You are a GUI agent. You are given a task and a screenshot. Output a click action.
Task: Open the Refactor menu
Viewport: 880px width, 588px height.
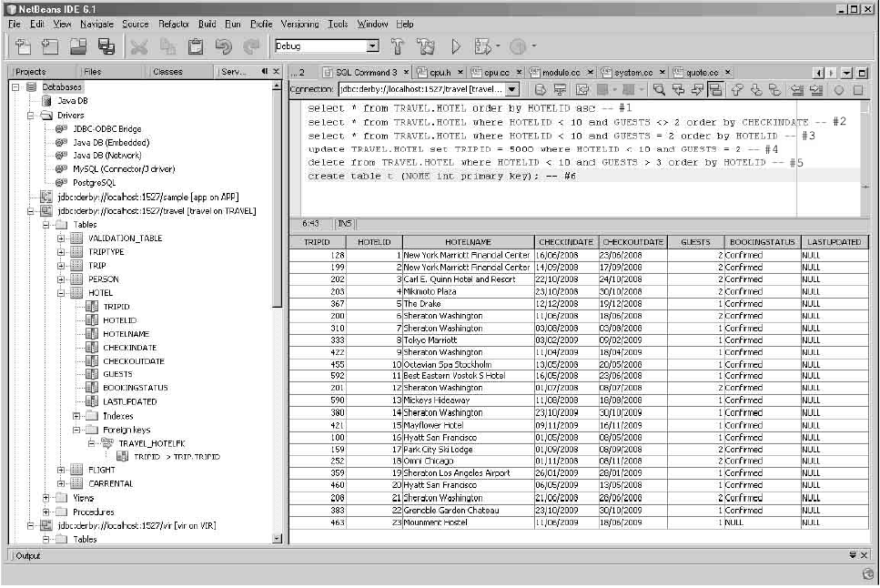pyautogui.click(x=174, y=24)
